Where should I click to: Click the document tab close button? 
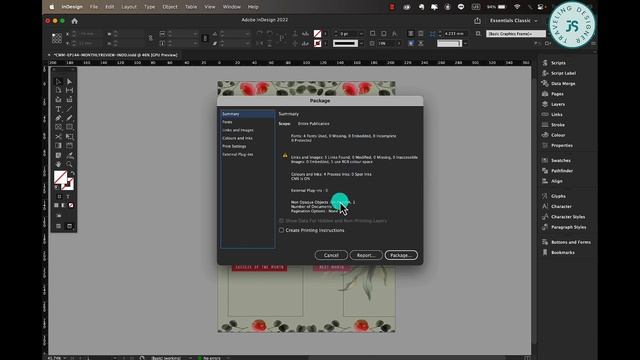pos(49,55)
